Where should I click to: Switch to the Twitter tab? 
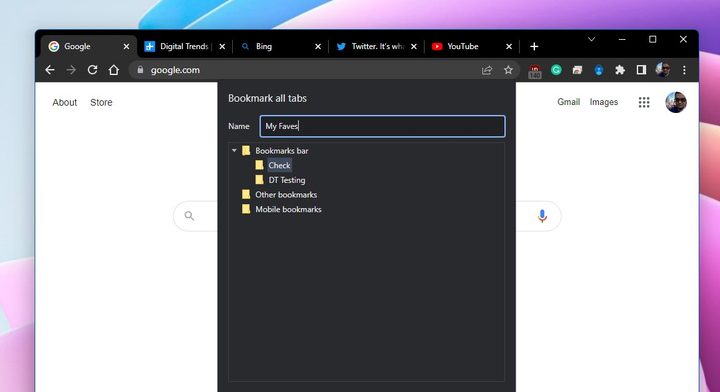point(376,46)
